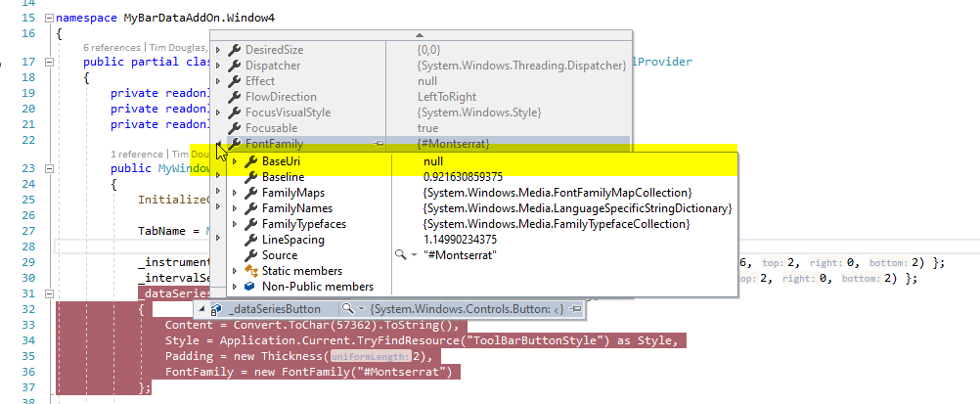The height and width of the screenshot is (404, 980).
Task: Click the Source property wrench icon
Action: (x=250, y=255)
